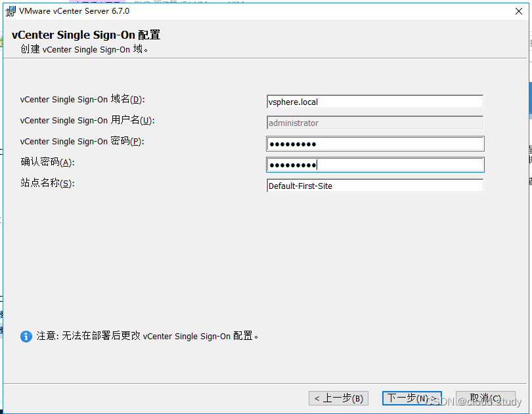
Task: Click 取消(C) to cancel the installation
Action: coord(485,398)
